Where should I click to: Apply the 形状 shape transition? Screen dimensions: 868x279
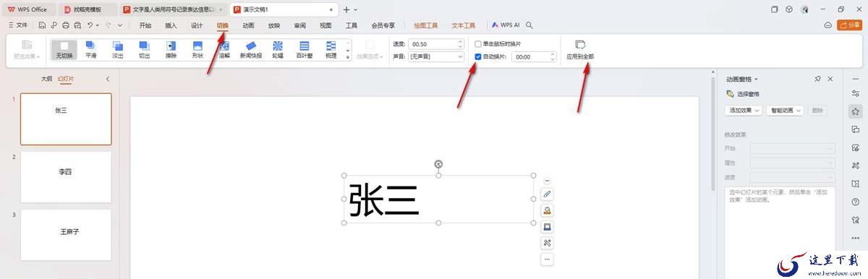coord(197,49)
